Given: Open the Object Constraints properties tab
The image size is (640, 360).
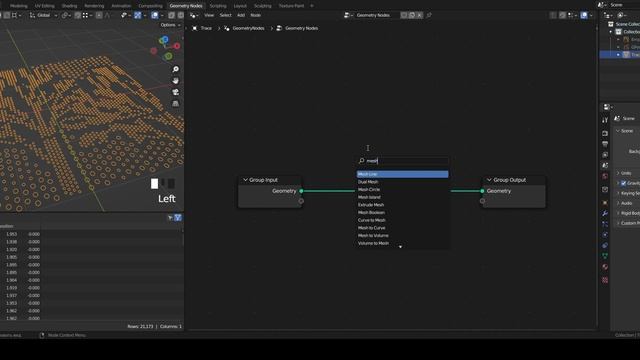Looking at the screenshot, I should pyautogui.click(x=605, y=245).
